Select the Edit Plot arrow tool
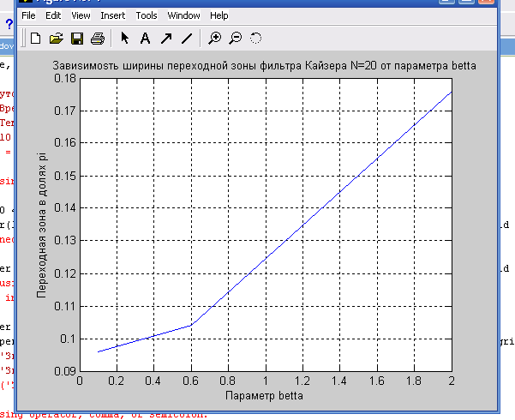The height and width of the screenshot is (420, 515). click(124, 38)
